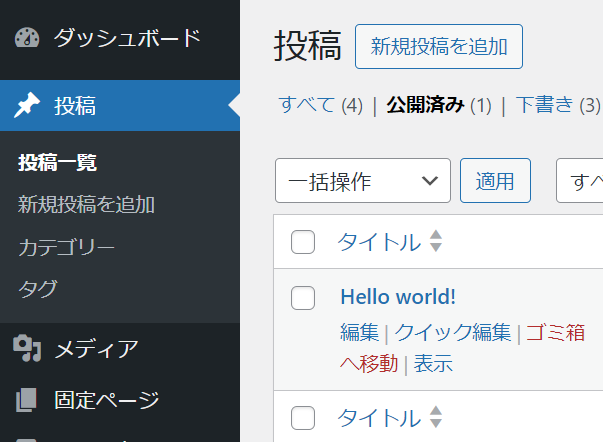Open the すべて filter dropdown beside 適用

point(580,180)
